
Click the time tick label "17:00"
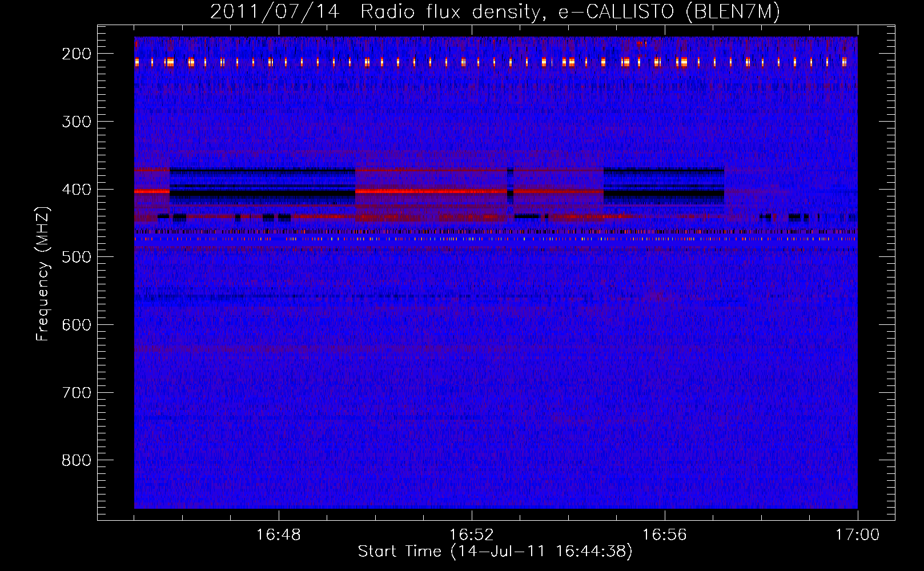click(x=858, y=535)
